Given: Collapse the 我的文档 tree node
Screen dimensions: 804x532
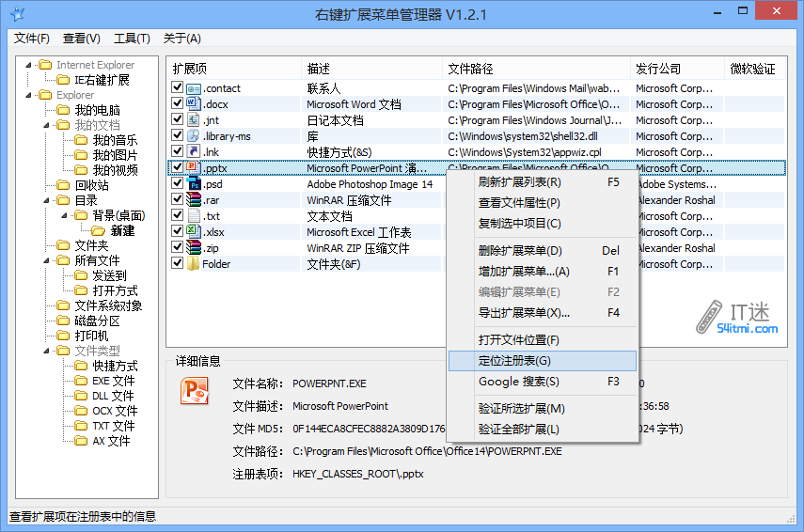Looking at the screenshot, I should (47, 125).
